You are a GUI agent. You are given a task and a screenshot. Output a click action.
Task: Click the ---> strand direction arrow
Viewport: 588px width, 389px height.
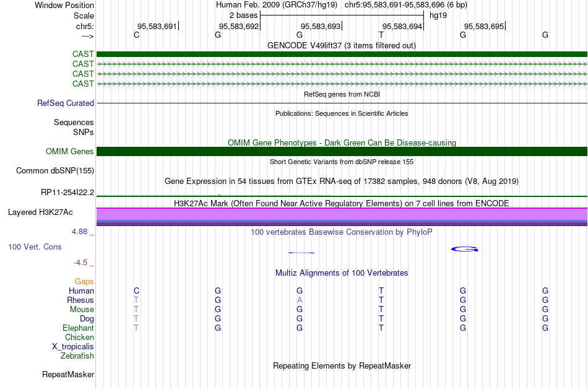point(87,36)
